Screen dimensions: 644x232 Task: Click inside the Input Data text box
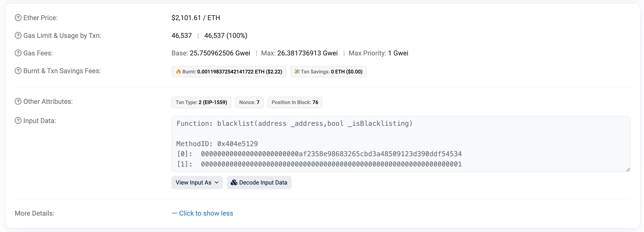pyautogui.click(x=401, y=144)
